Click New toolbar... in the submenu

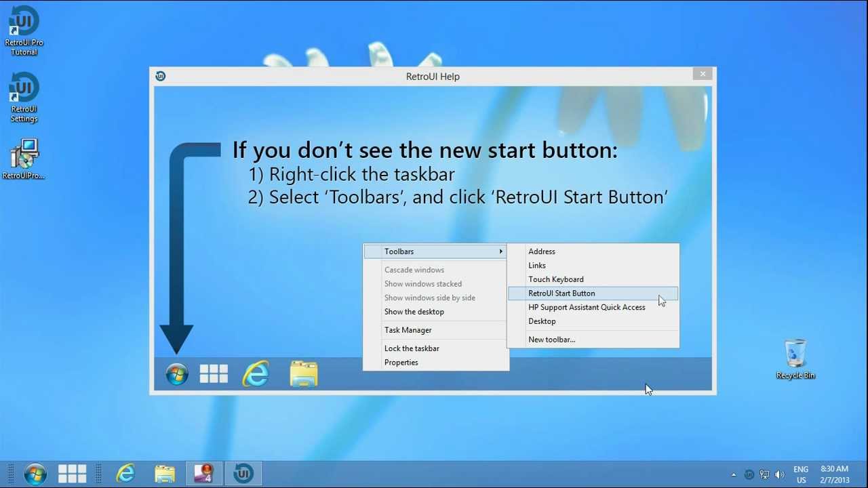(x=593, y=340)
